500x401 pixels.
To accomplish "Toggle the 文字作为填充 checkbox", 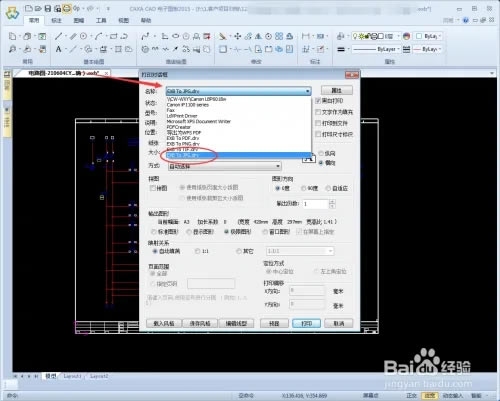I will point(318,112).
